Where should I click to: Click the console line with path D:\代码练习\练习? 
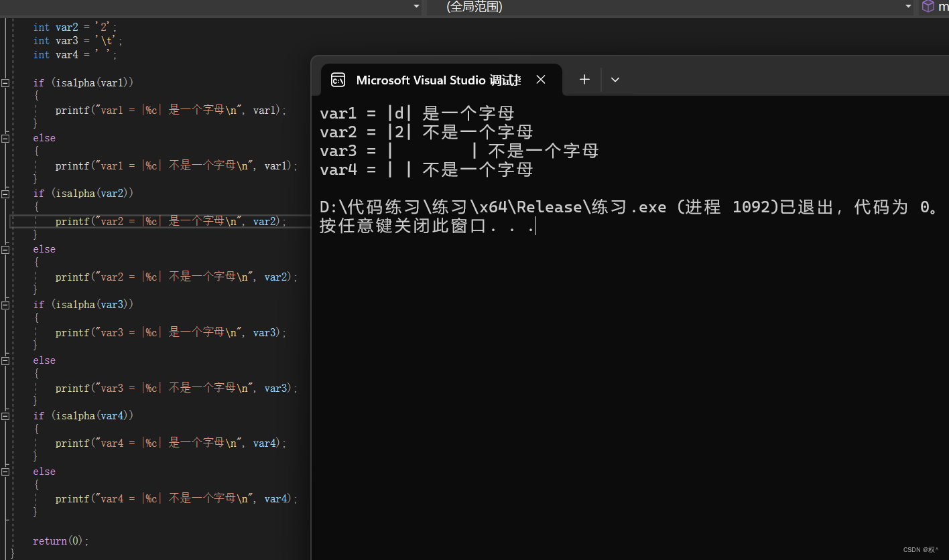tap(630, 207)
